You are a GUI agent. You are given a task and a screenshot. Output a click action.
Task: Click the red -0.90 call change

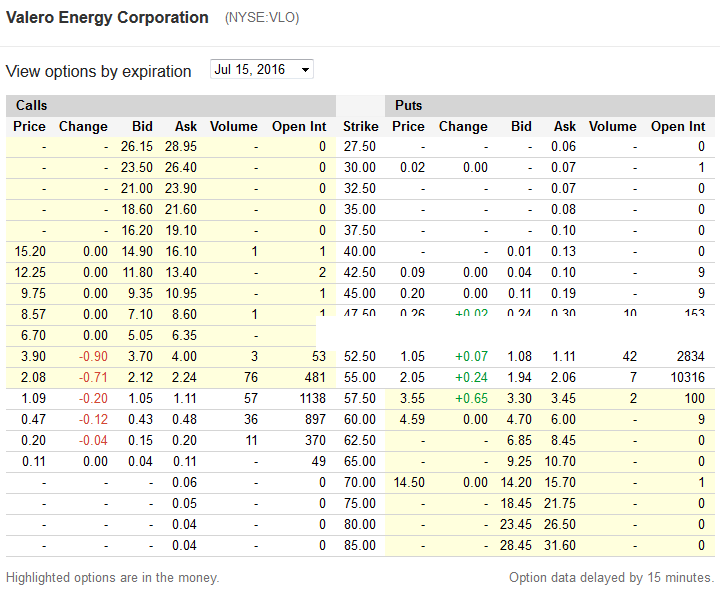[x=93, y=357]
